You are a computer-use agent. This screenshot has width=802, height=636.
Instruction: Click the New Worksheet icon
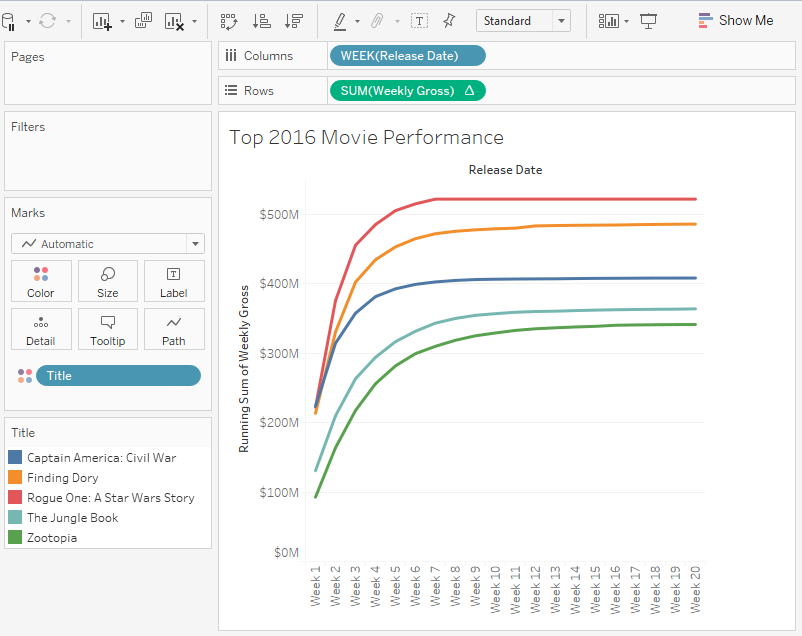point(102,21)
